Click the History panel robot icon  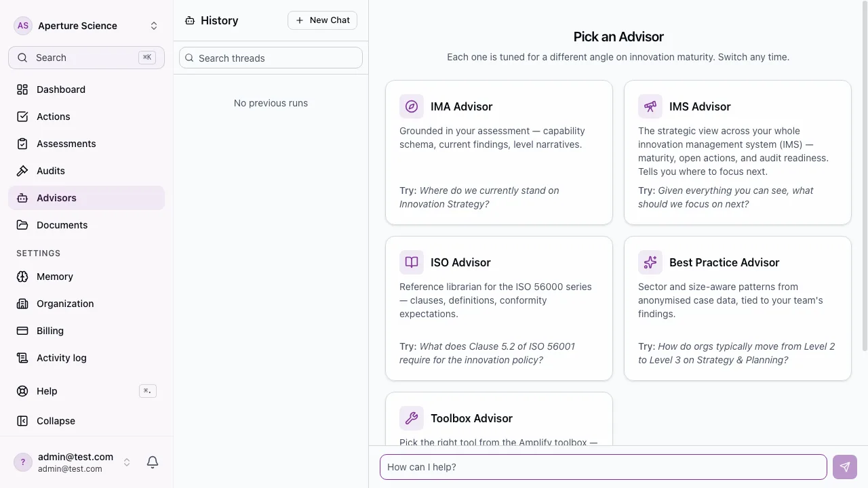point(190,20)
